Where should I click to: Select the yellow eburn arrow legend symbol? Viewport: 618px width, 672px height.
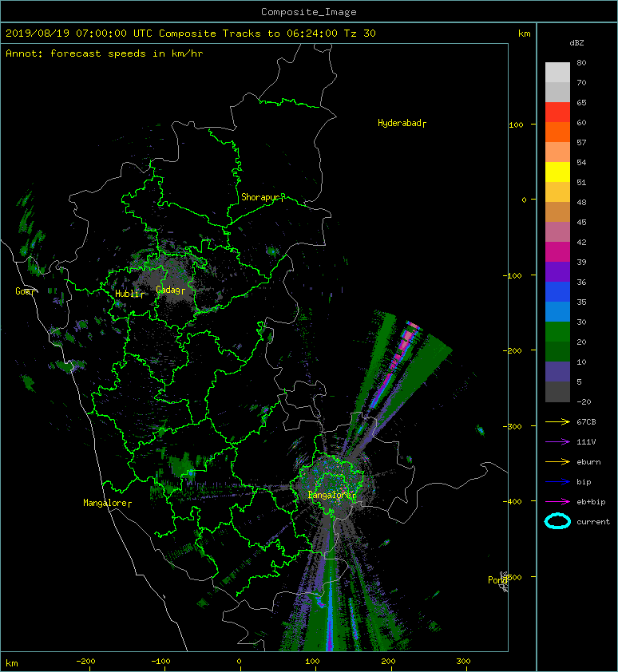click(557, 462)
